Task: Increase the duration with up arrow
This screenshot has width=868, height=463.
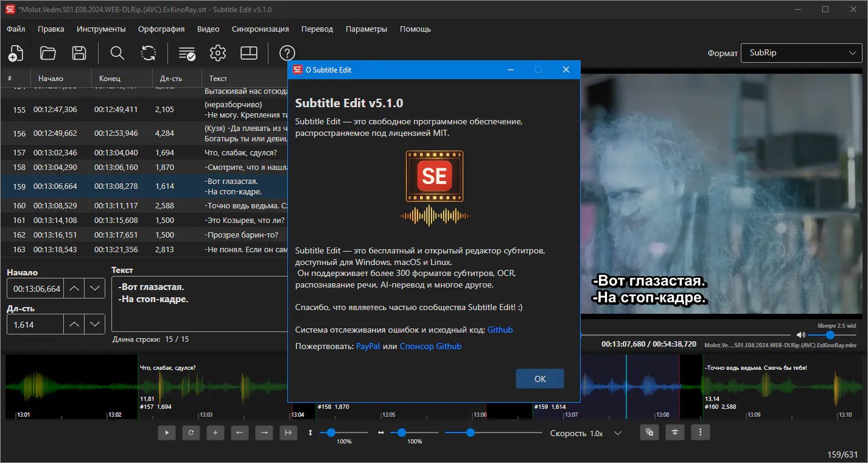Action: [x=74, y=325]
